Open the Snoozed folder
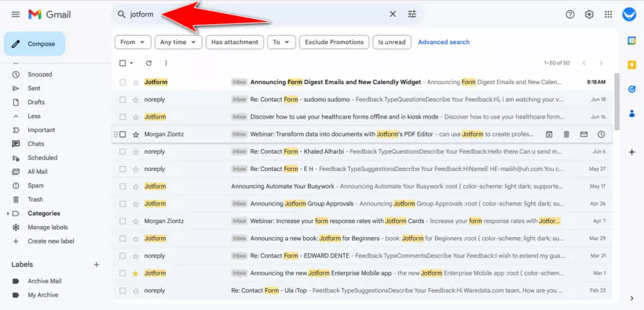The height and width of the screenshot is (310, 644). [x=40, y=74]
